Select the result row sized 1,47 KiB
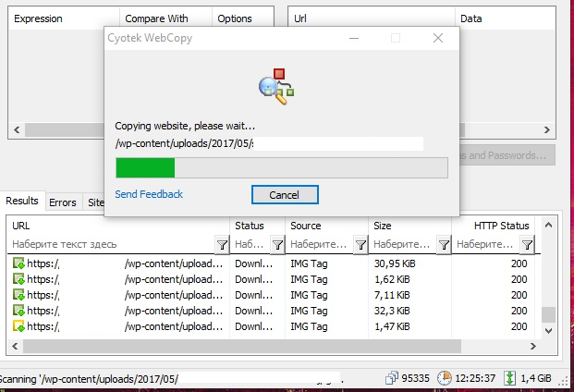574x392 pixels. click(x=271, y=326)
